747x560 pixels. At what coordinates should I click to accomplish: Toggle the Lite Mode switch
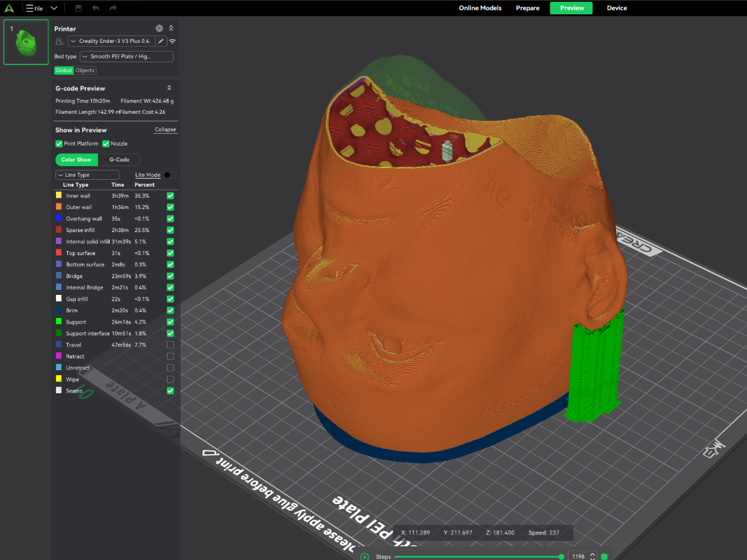(169, 175)
